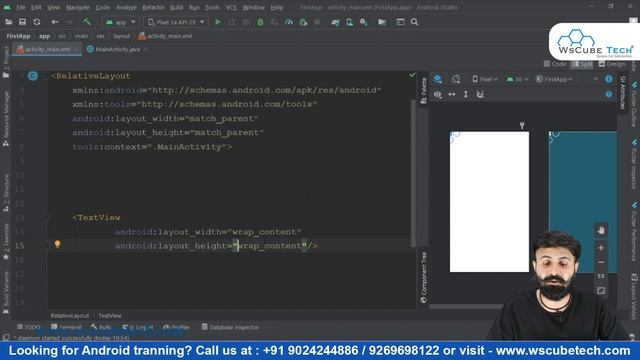This screenshot has height=360, width=640.
Task: Click the class gutter icon beside RelativeLayout
Action: [x=33, y=76]
